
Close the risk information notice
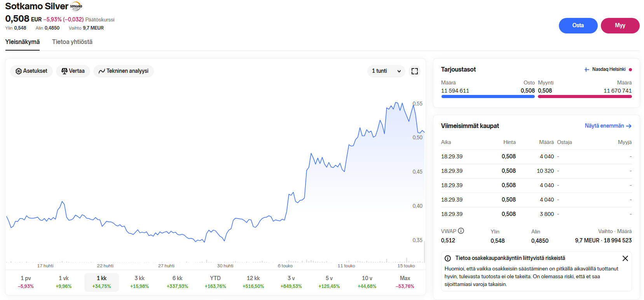tap(625, 258)
